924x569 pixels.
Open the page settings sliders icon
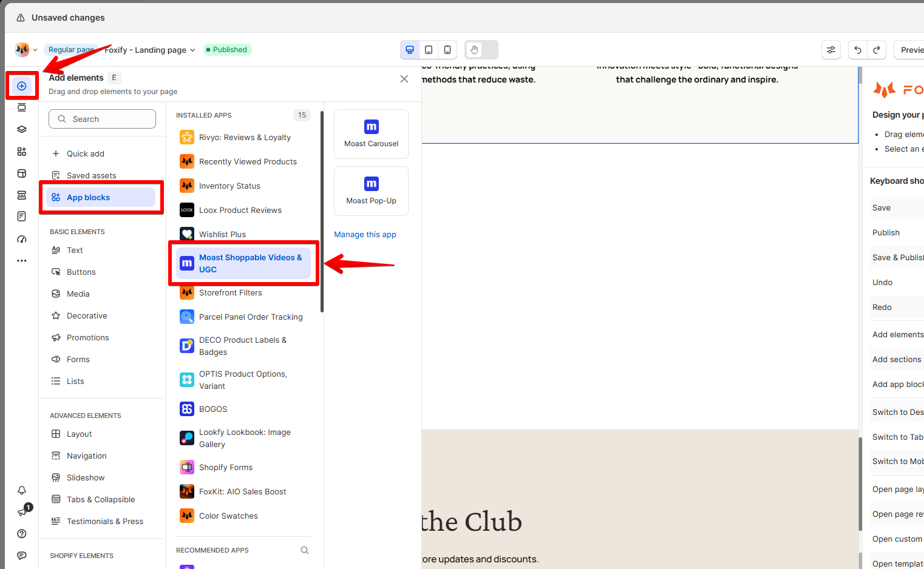click(831, 50)
